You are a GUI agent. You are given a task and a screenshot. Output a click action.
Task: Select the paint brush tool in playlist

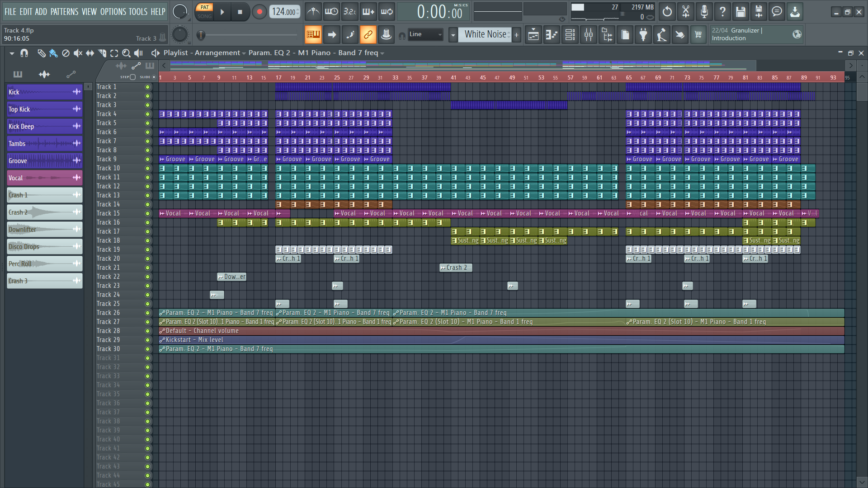coord(53,53)
